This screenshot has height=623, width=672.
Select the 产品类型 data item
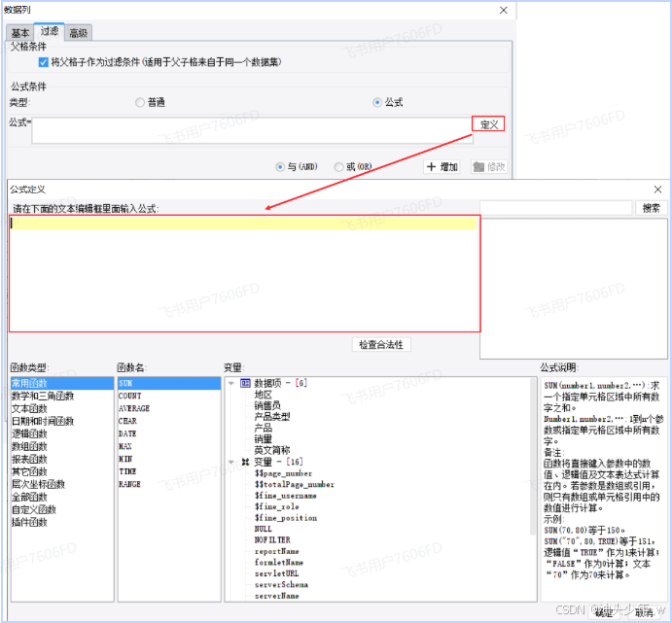coord(272,417)
